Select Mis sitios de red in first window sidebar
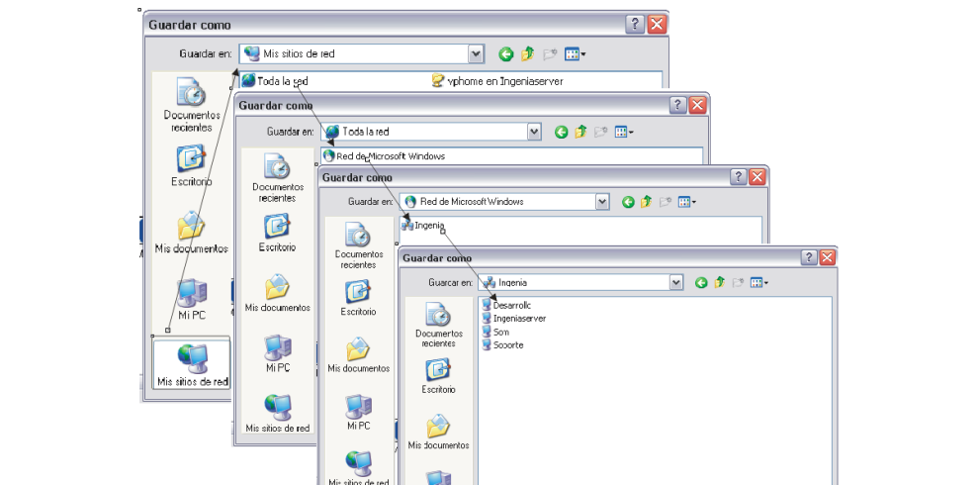This screenshot has height=485, width=980. [x=192, y=363]
